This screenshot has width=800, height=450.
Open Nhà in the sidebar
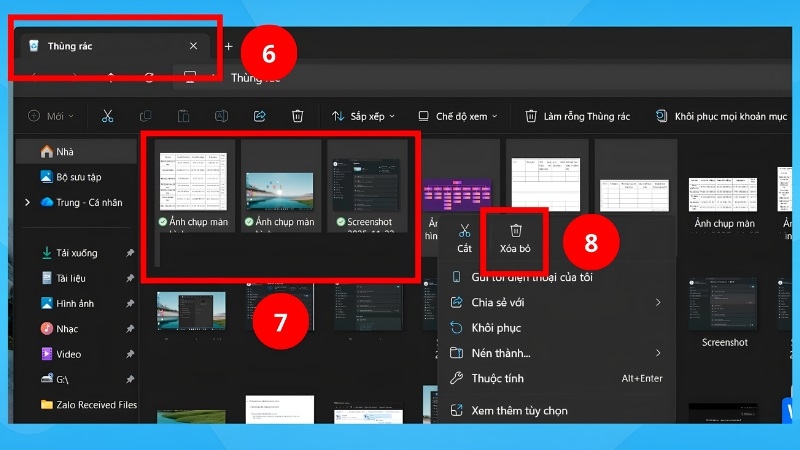pyautogui.click(x=77, y=152)
